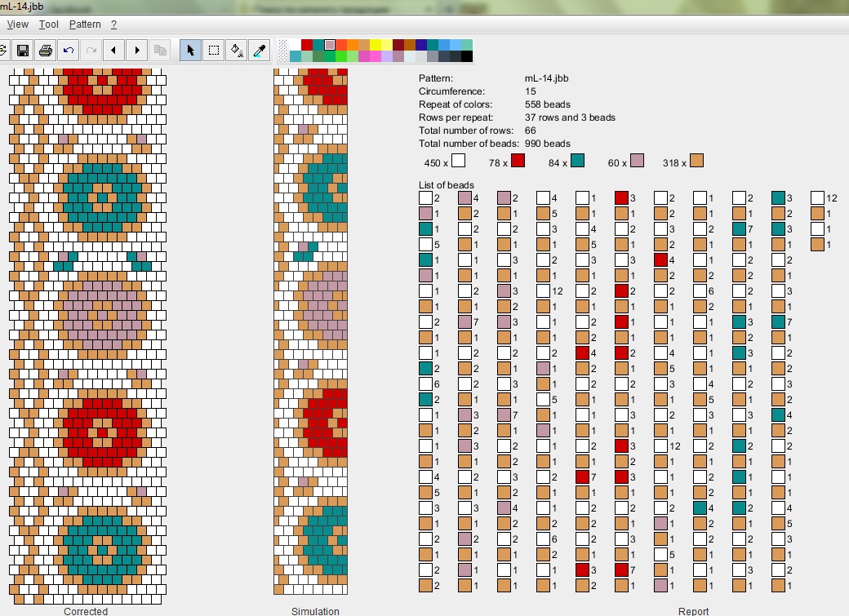Click the arrange copies icon

click(x=160, y=51)
